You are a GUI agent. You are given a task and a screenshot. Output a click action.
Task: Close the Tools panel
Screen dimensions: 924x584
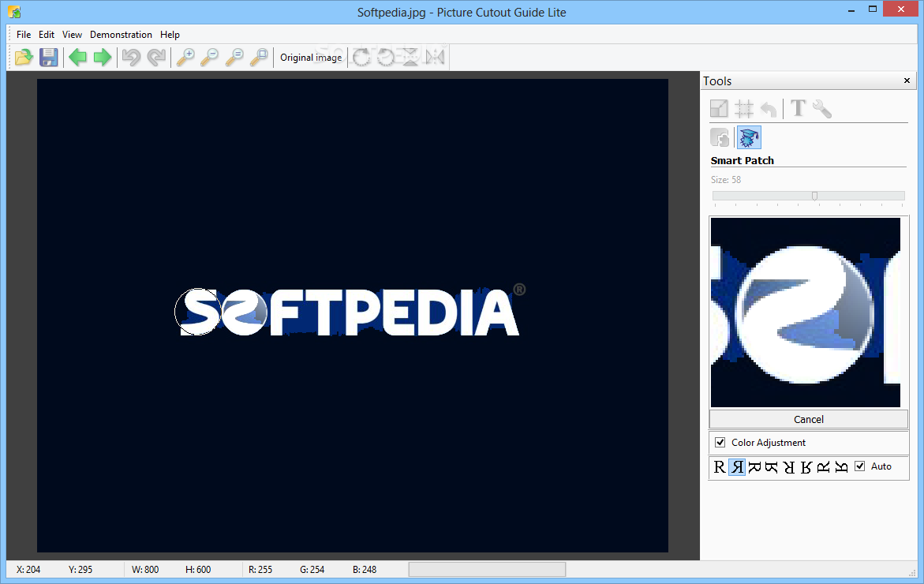point(907,80)
